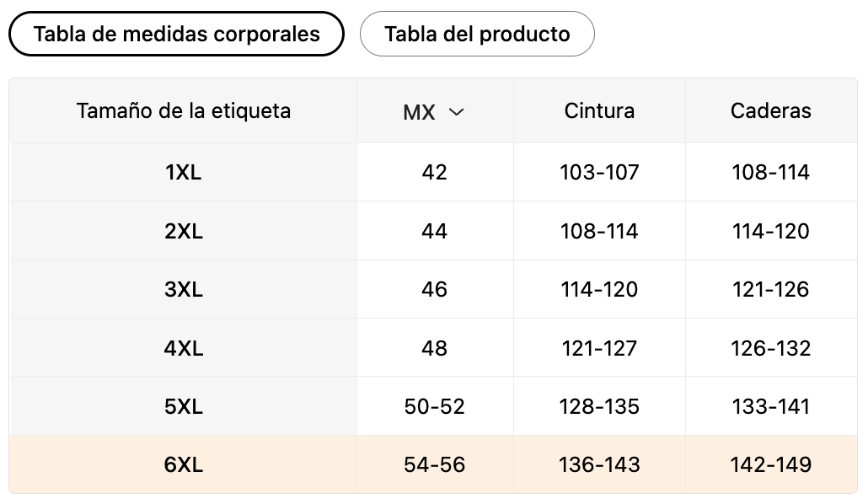Click the hips value 142-149 cell
Viewport: 868px width, 504px height.
(770, 464)
